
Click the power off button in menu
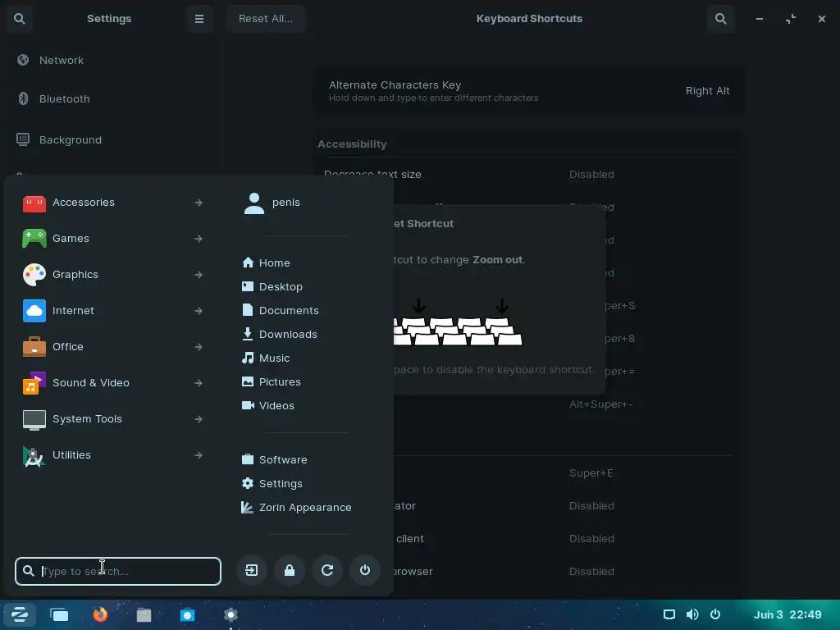[x=365, y=571]
